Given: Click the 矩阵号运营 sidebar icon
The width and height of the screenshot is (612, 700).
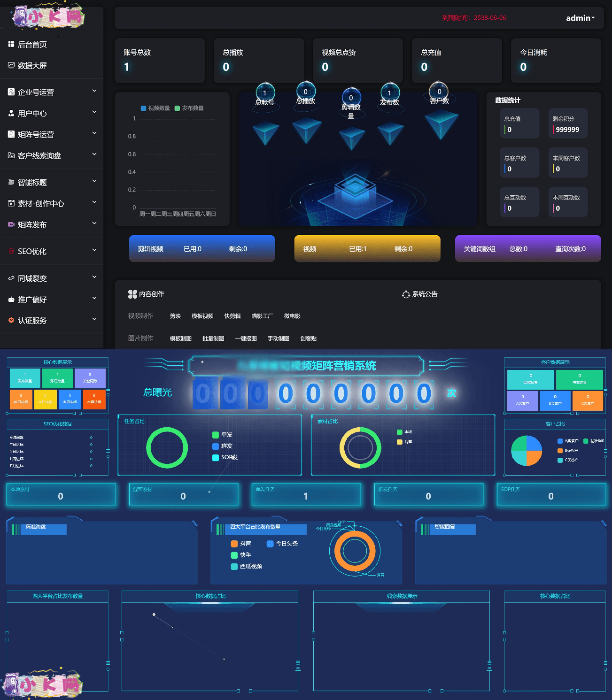Looking at the screenshot, I should pyautogui.click(x=11, y=134).
